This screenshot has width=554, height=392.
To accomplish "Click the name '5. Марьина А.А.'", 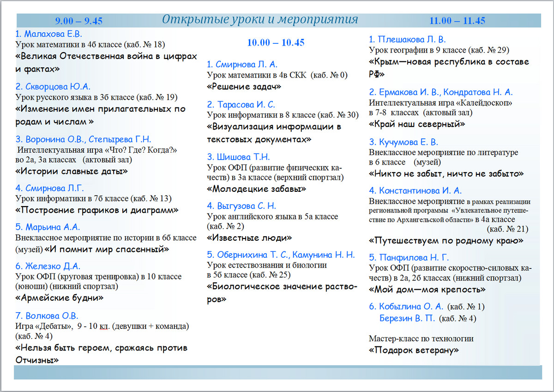I will 48,227.
